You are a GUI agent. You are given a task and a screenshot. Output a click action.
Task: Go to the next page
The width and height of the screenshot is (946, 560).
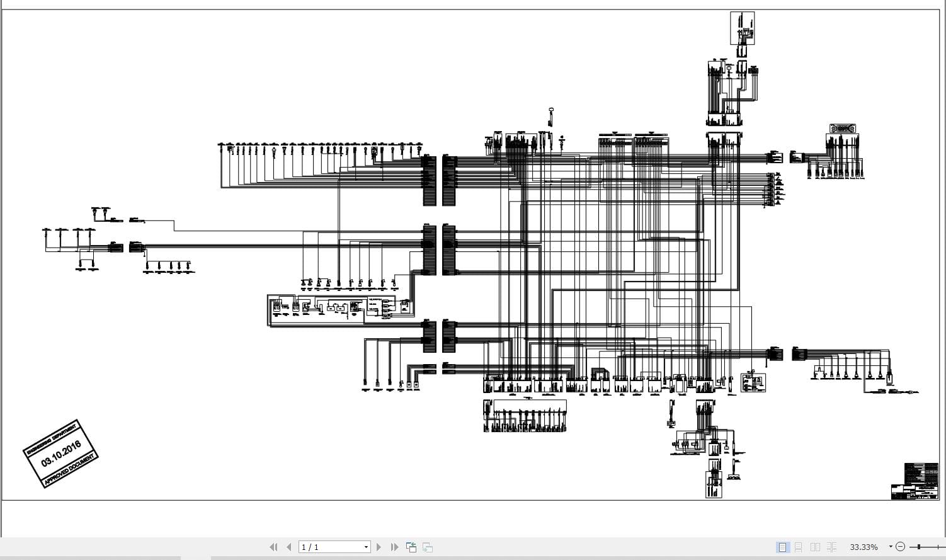(x=379, y=547)
